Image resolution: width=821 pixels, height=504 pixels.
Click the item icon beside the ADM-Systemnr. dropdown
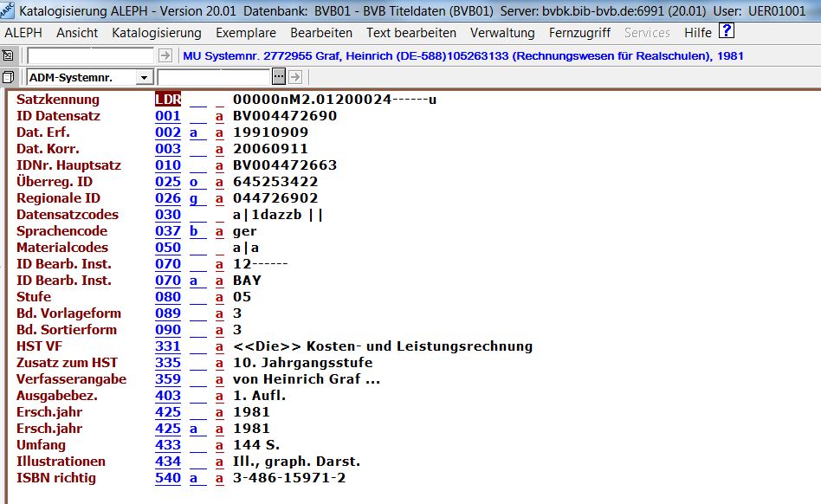(x=9, y=77)
